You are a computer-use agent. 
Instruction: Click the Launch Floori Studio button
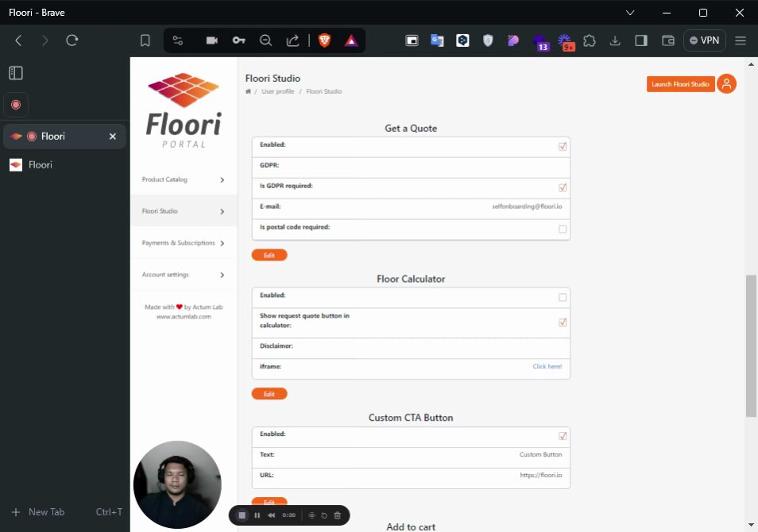point(680,84)
